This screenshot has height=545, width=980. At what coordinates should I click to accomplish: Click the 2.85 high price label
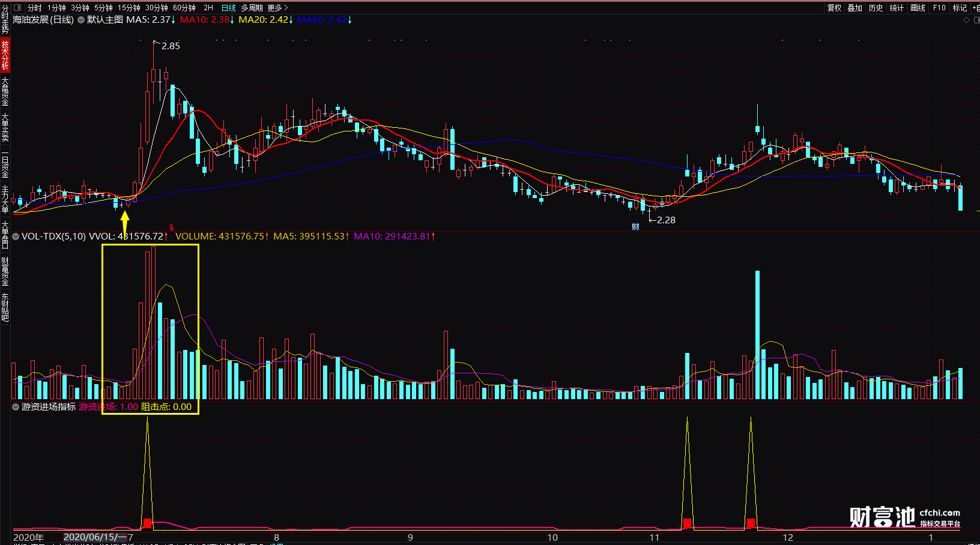171,46
